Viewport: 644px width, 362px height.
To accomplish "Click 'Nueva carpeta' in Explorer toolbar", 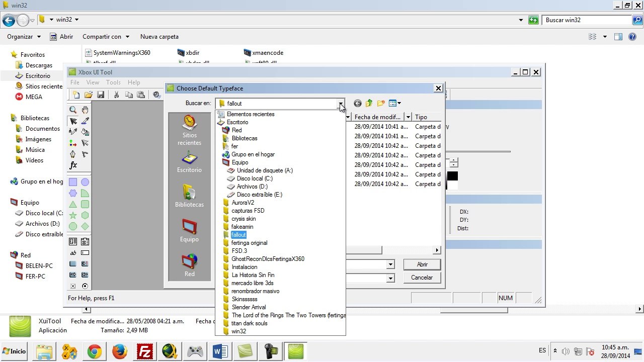I will pyautogui.click(x=159, y=37).
